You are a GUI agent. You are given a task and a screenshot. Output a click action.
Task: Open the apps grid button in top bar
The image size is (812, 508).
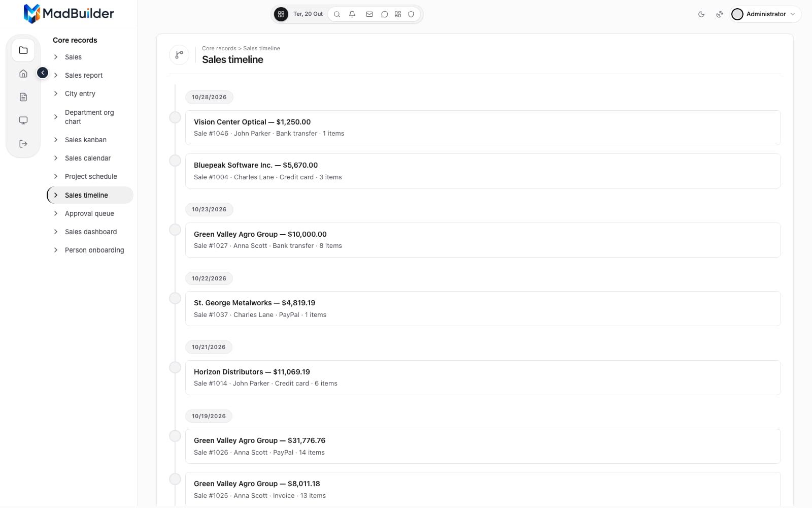point(281,14)
